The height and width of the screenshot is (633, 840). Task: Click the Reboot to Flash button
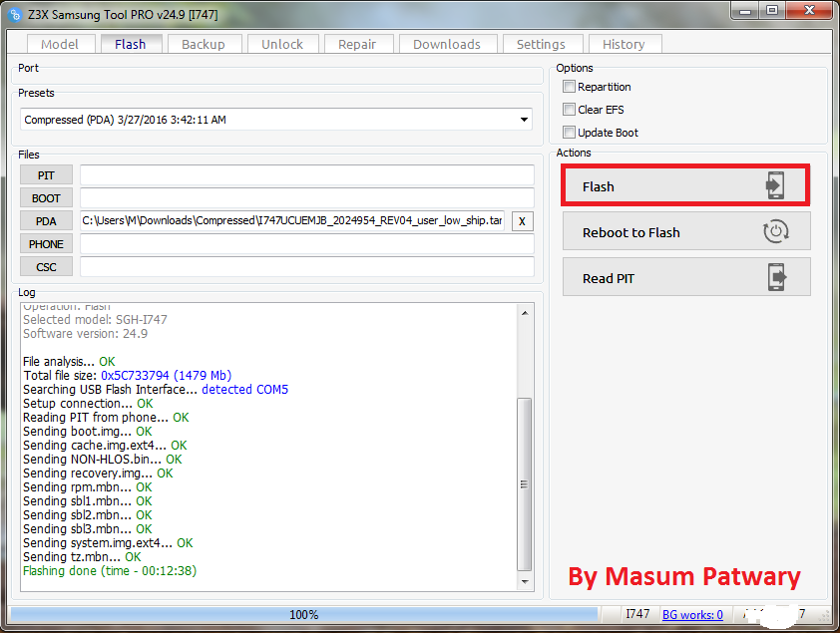pyautogui.click(x=686, y=231)
